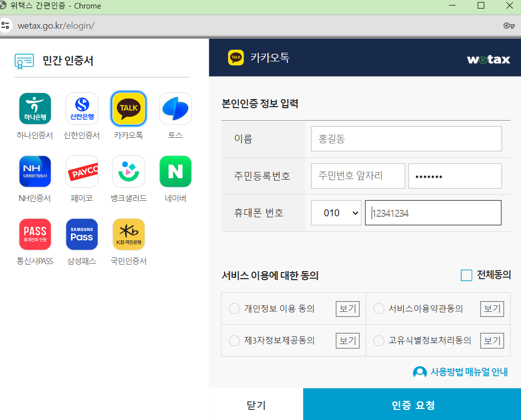Open the 사용방법 매뉴얼 안내 link
The width and height of the screenshot is (521, 420).
click(x=461, y=372)
